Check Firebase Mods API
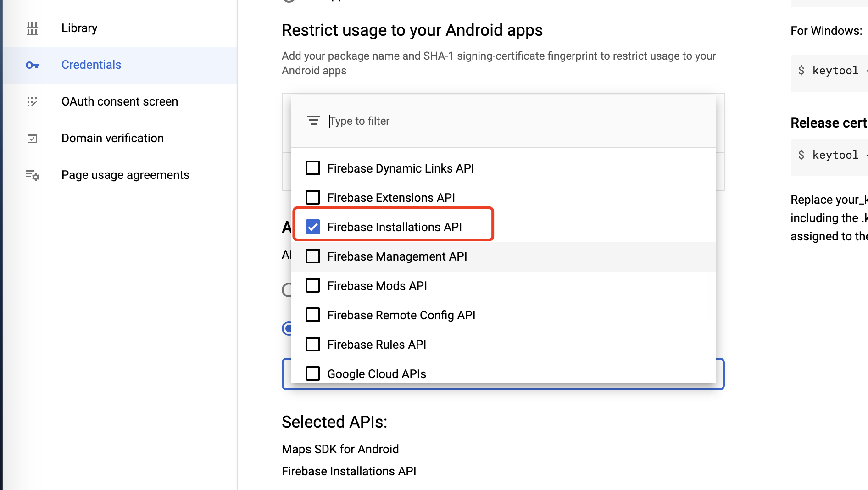 (313, 286)
